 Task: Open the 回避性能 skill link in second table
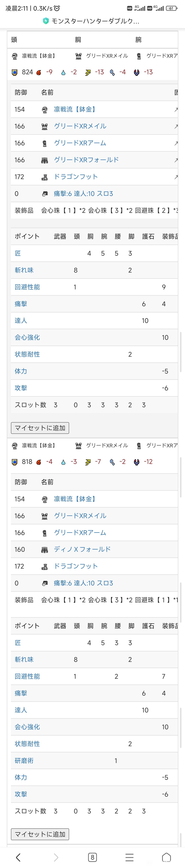[x=27, y=676]
